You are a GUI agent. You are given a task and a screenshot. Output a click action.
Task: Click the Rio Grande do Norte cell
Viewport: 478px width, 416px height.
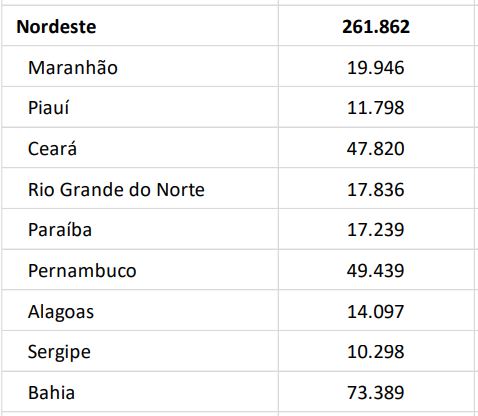point(140,188)
